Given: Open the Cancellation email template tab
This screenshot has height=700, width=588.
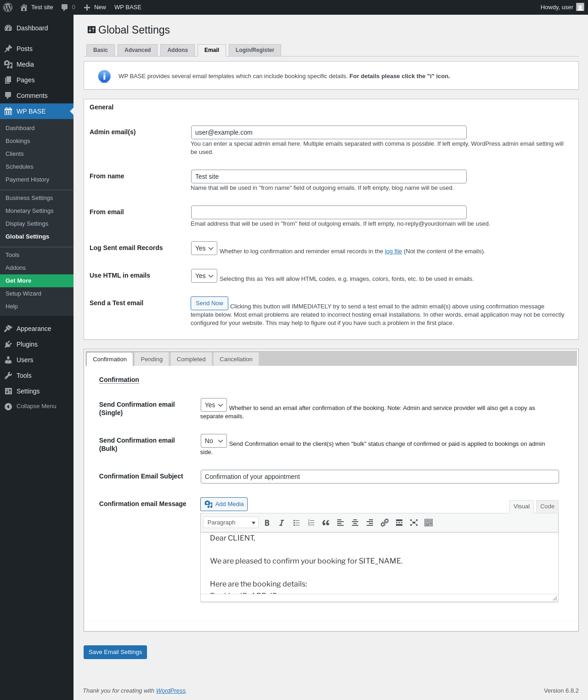Looking at the screenshot, I should coord(236,359).
